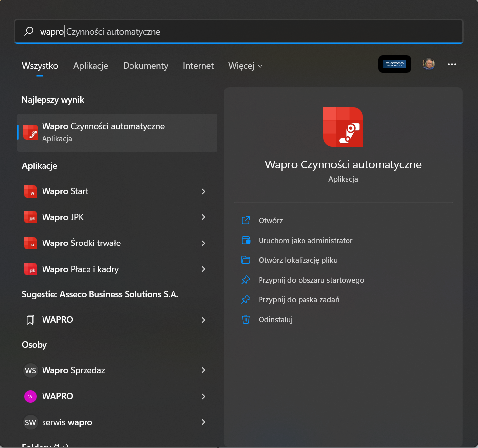Select the Wapro Start result text
478x448 pixels.
(x=65, y=191)
